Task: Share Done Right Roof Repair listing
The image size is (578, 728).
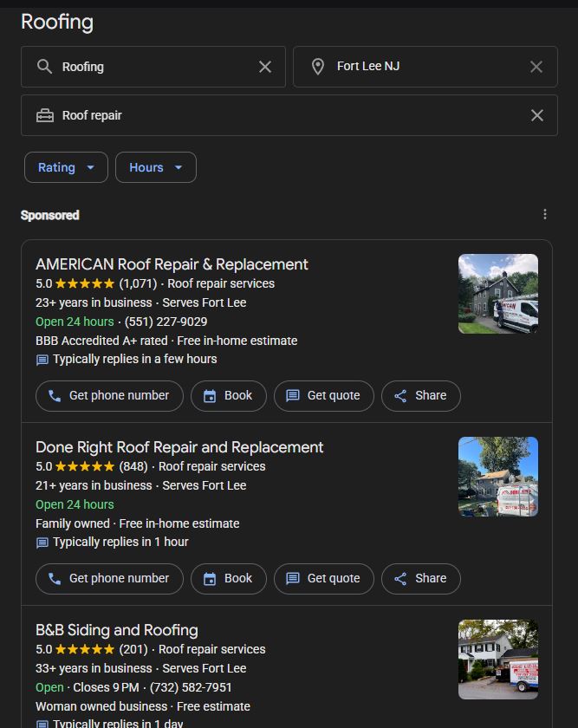Action: [420, 579]
